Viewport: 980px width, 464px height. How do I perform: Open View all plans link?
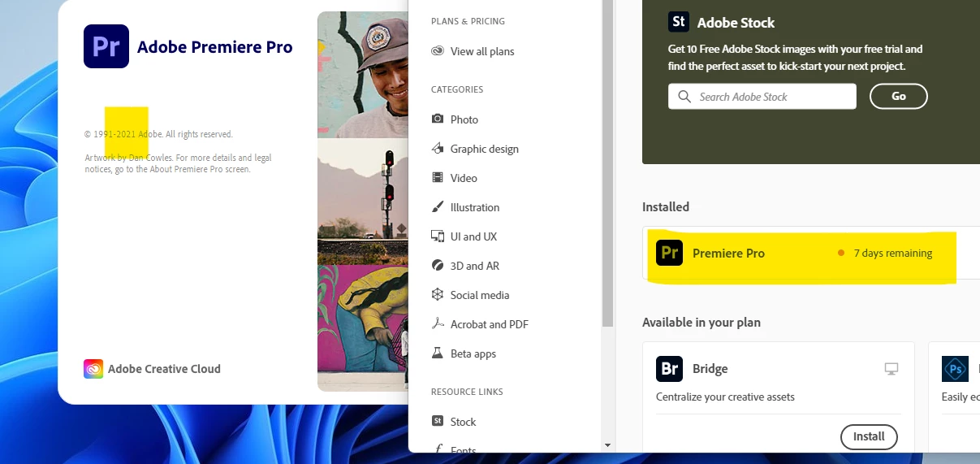(x=482, y=51)
